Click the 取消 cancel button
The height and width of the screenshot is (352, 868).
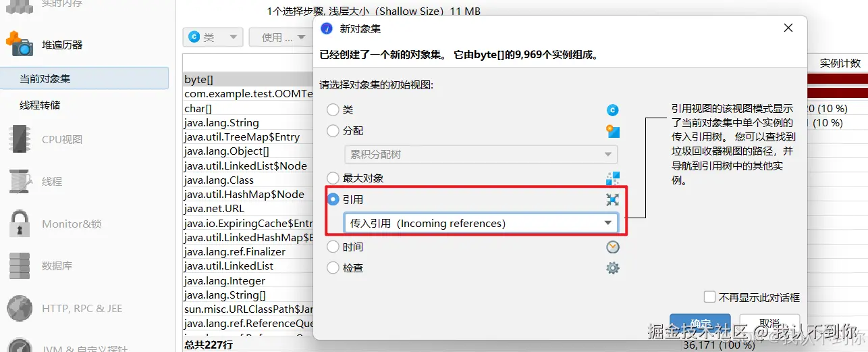[769, 324]
